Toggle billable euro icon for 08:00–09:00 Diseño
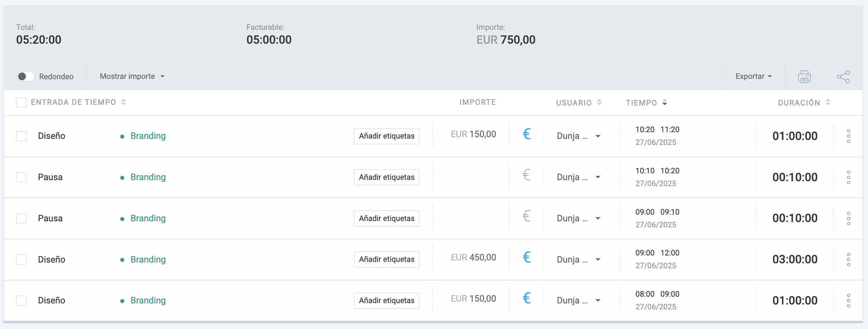Viewport: 868px width, 329px height. [x=527, y=298]
